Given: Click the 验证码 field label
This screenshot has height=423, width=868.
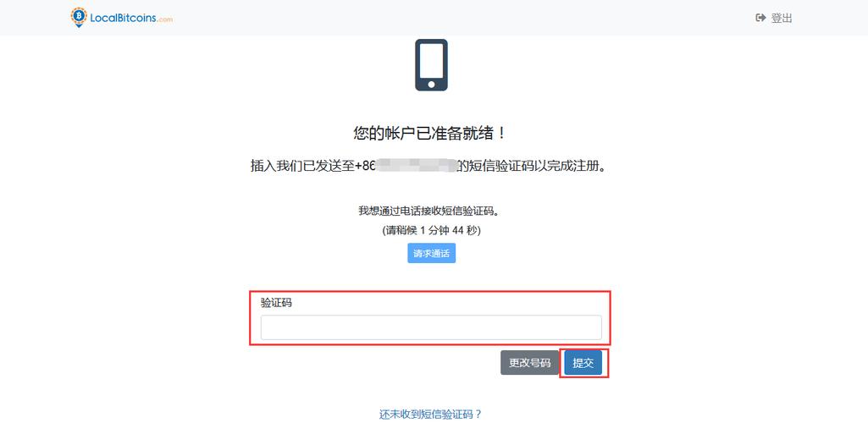Looking at the screenshot, I should pyautogui.click(x=276, y=303).
